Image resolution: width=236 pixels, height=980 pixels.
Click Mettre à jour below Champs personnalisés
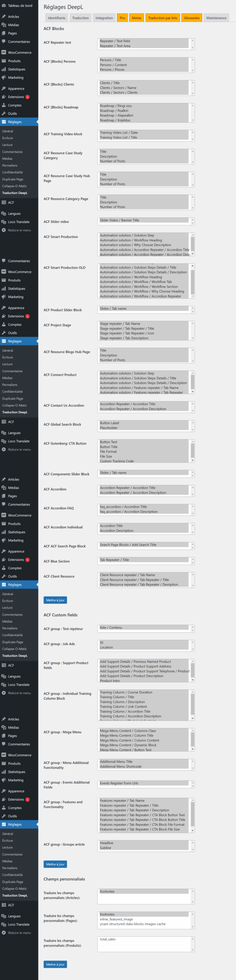(55, 964)
